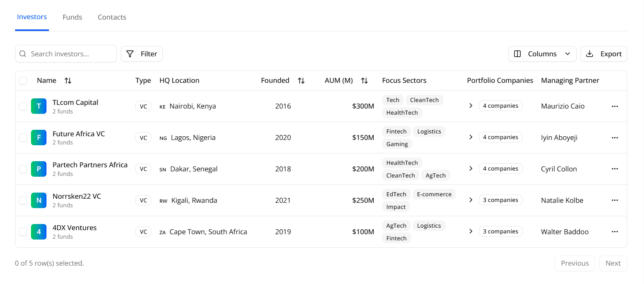Screen dimensions: 644x284
Task: Check the 4DX Ventures row checkbox
Action: coord(23,232)
